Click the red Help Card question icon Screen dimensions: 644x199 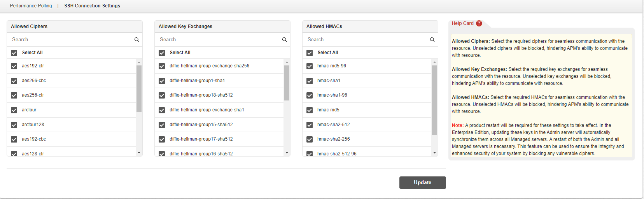click(x=479, y=23)
